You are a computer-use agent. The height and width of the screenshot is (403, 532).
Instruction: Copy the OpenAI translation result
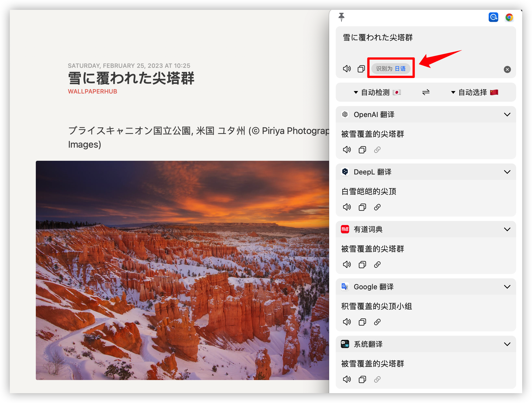click(362, 150)
